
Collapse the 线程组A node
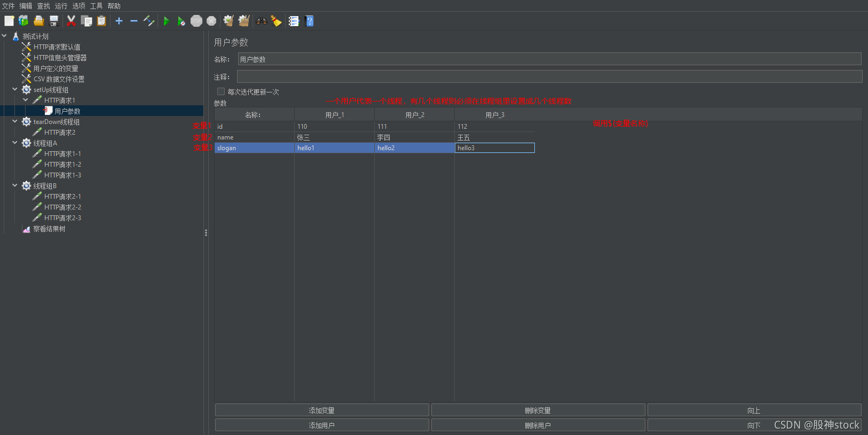[x=15, y=143]
